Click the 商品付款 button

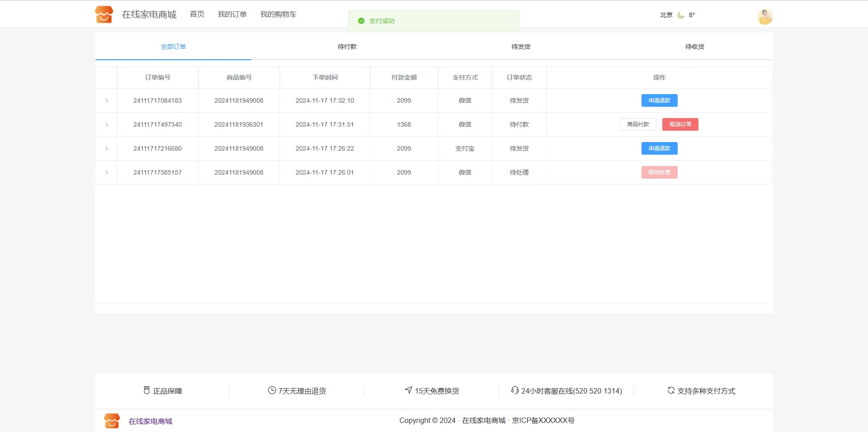(x=638, y=124)
